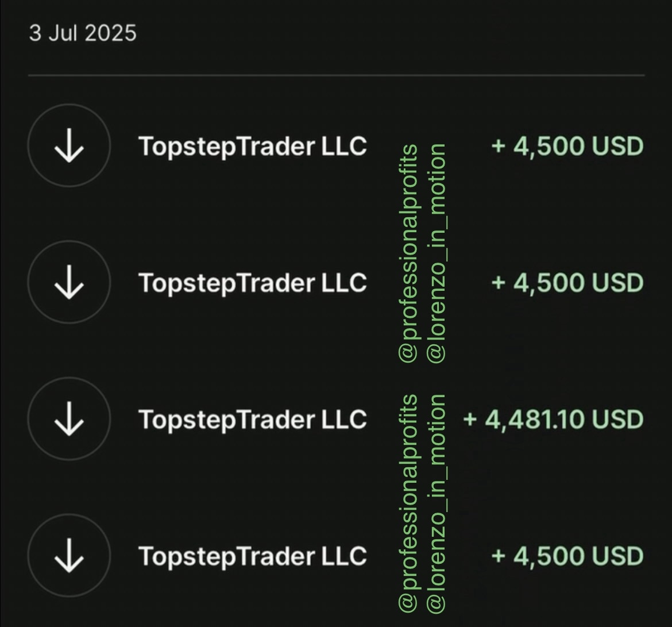
Task: Select the second TopstepTrader LLC payee name
Action: 252,283
